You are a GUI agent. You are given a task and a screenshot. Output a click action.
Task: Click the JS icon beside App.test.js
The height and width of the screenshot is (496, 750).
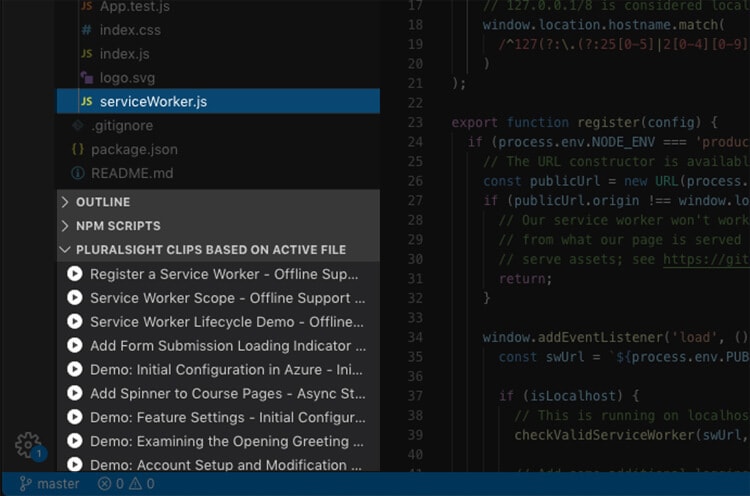tap(87, 6)
